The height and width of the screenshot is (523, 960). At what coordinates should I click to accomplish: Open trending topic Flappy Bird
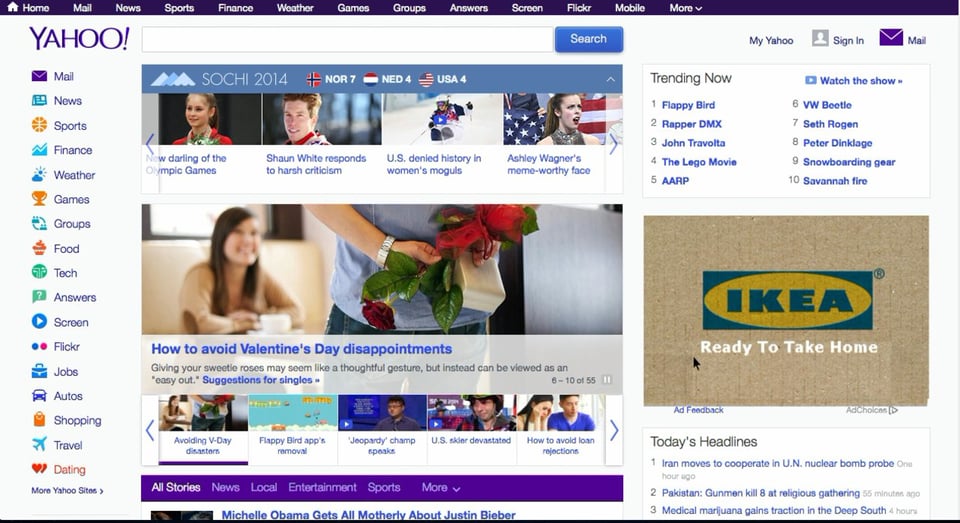(688, 105)
